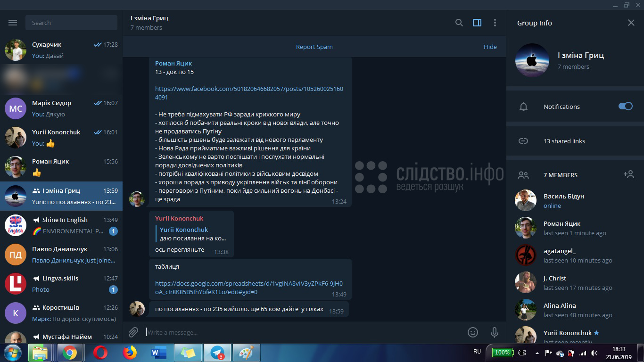644x362 pixels.
Task: Click the notifications bell icon
Action: point(523,107)
